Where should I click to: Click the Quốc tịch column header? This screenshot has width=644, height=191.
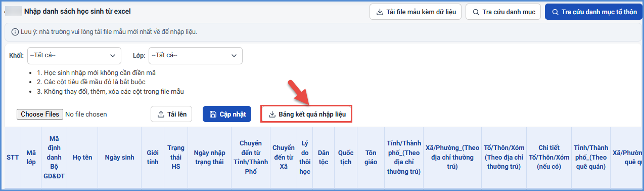click(x=346, y=158)
